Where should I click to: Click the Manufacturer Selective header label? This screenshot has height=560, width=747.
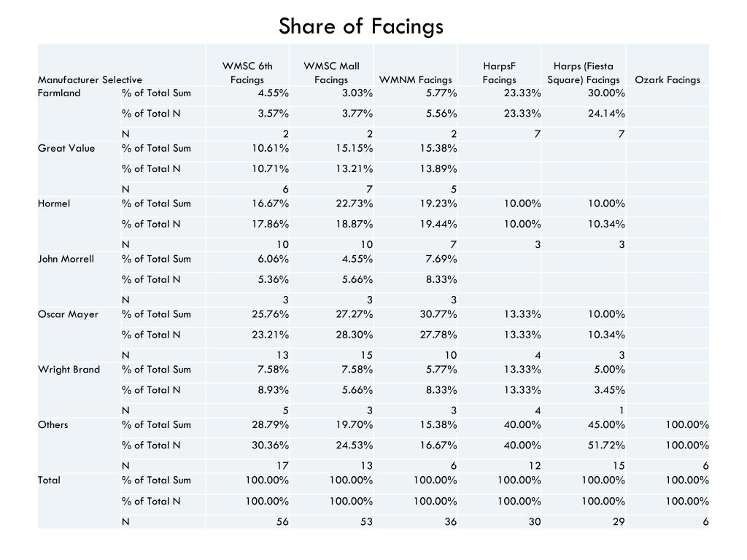[90, 79]
